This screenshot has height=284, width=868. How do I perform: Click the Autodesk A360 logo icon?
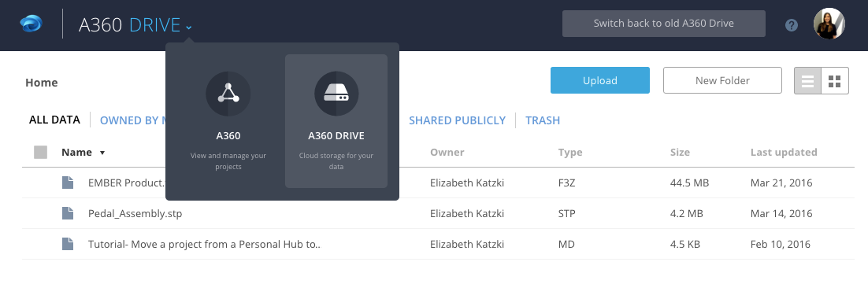click(x=32, y=24)
